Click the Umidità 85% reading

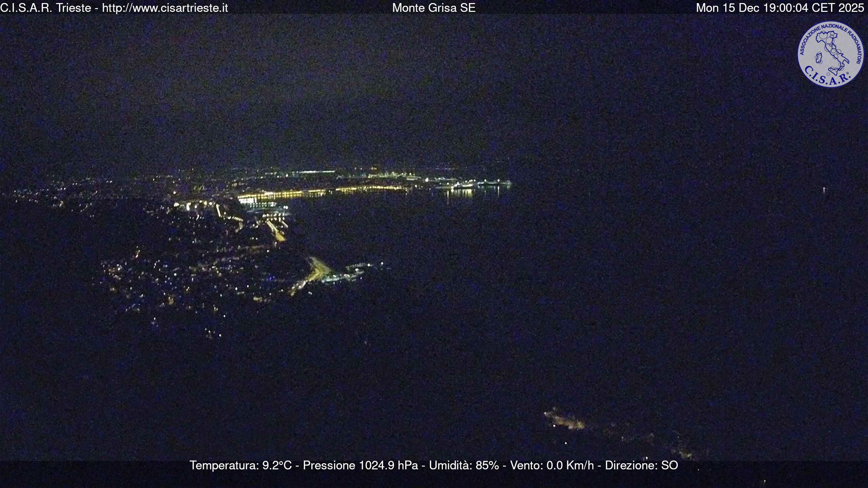pyautogui.click(x=464, y=466)
